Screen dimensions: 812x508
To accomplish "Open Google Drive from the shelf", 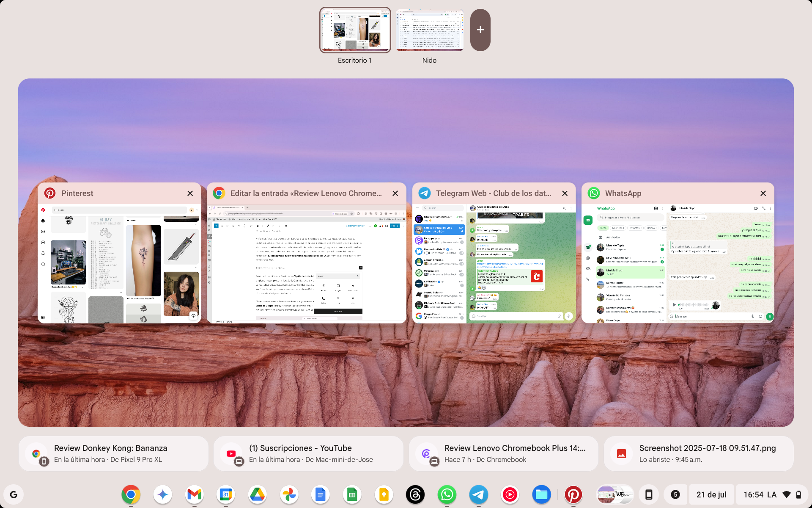I will pyautogui.click(x=257, y=494).
